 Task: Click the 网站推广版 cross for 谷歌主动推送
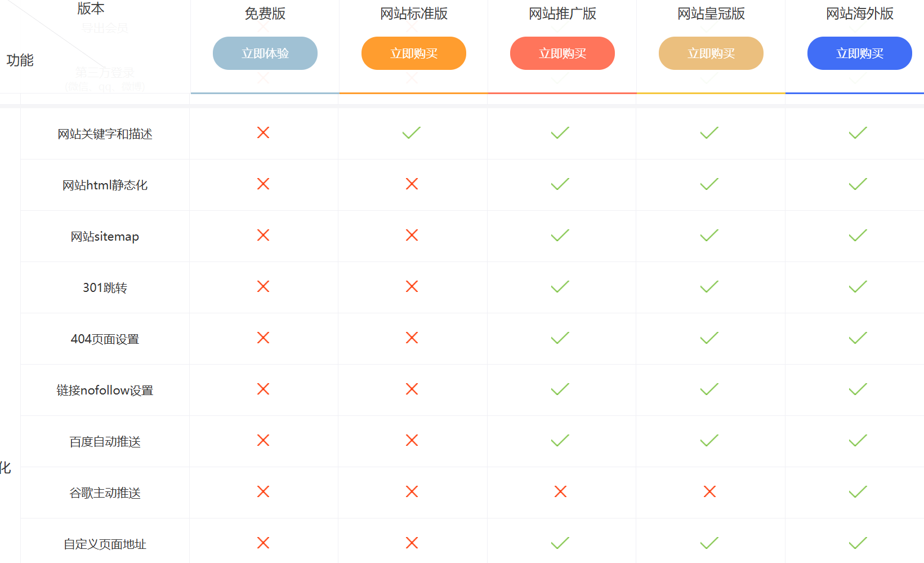[560, 491]
